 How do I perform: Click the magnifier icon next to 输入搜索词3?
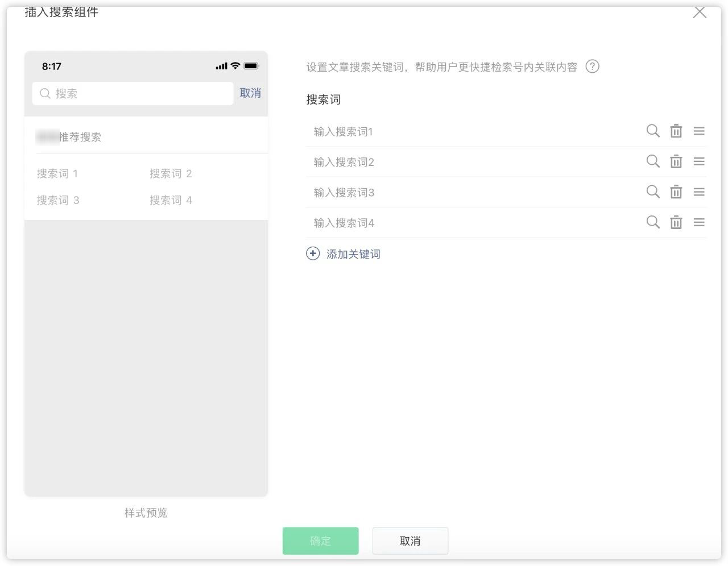click(x=652, y=192)
